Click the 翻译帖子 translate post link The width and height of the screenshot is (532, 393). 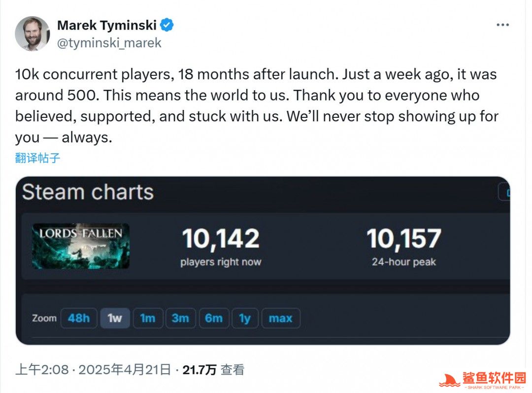(x=38, y=158)
